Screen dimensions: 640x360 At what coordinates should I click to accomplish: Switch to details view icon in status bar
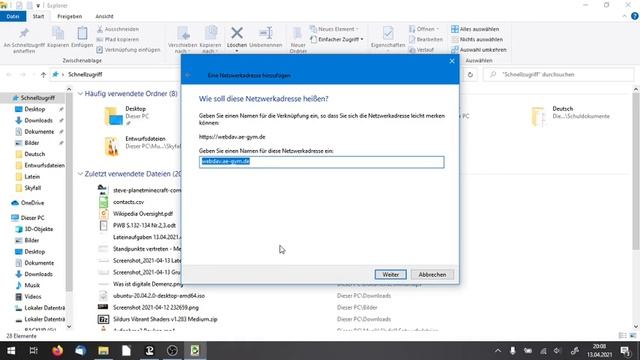622,336
